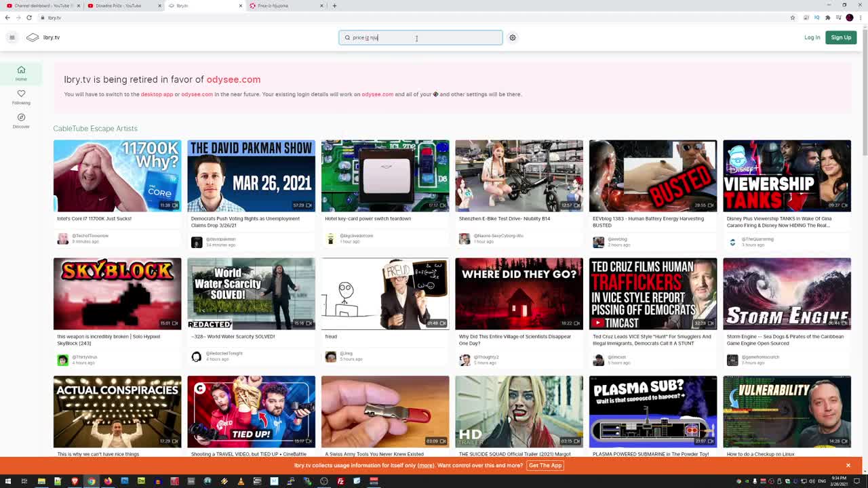This screenshot has width=868, height=488.
Task: Click the Get The App button
Action: point(545,465)
